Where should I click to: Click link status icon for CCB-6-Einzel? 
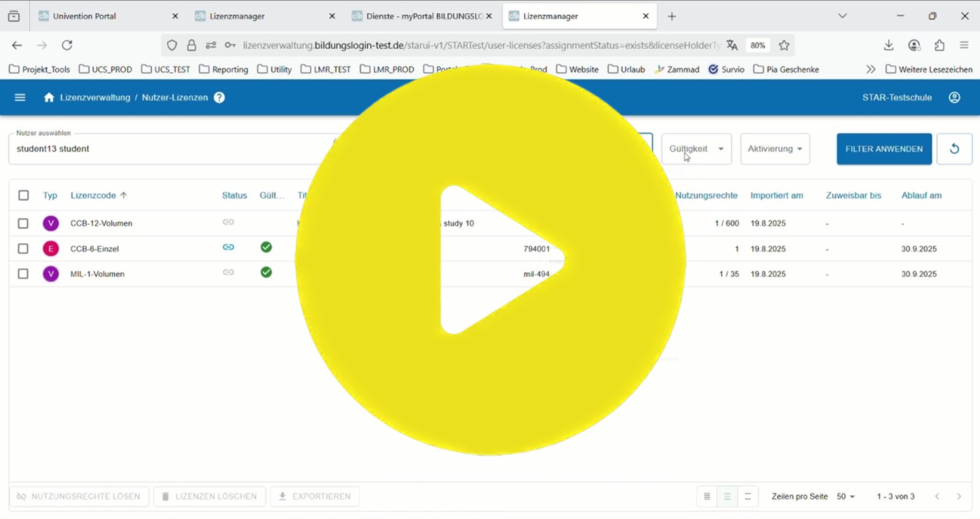(x=228, y=248)
